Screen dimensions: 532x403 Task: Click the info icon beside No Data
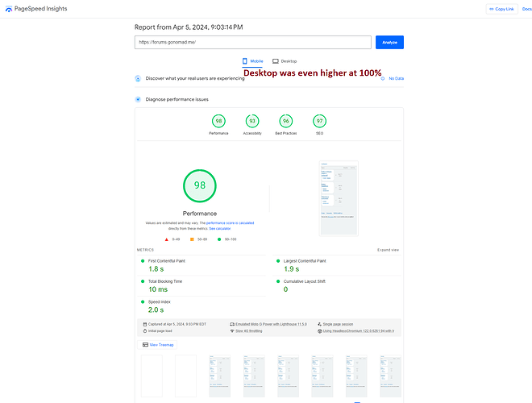pos(383,78)
